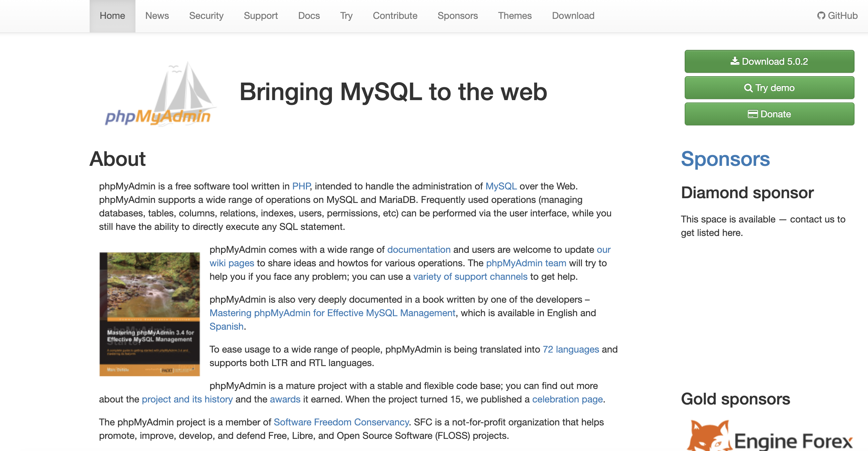Open the 72 languages link

pyautogui.click(x=571, y=349)
